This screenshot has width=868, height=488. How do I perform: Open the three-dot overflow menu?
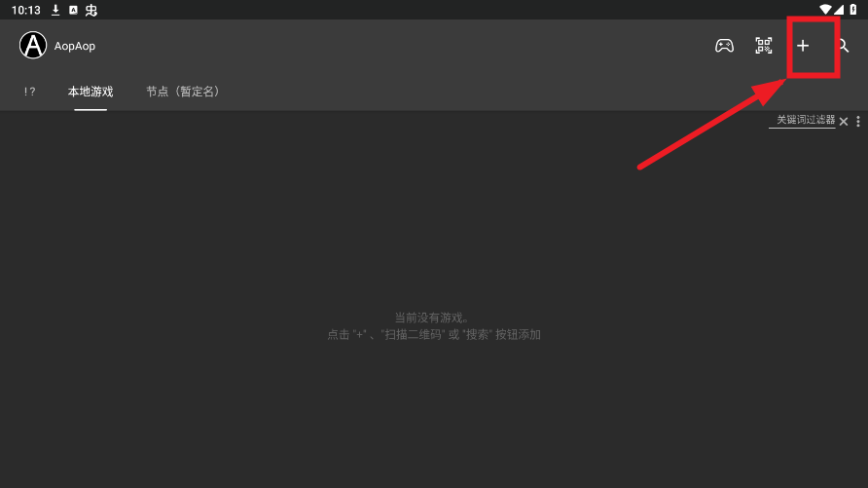click(x=858, y=122)
